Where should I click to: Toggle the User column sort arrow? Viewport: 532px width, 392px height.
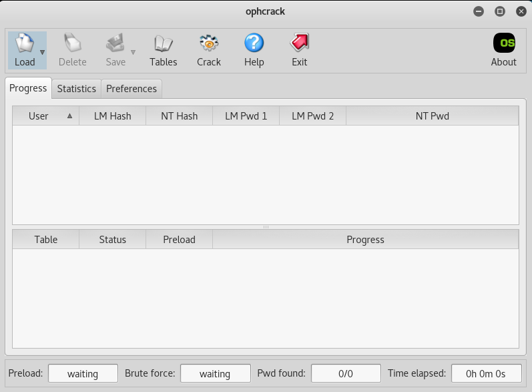[x=69, y=116]
